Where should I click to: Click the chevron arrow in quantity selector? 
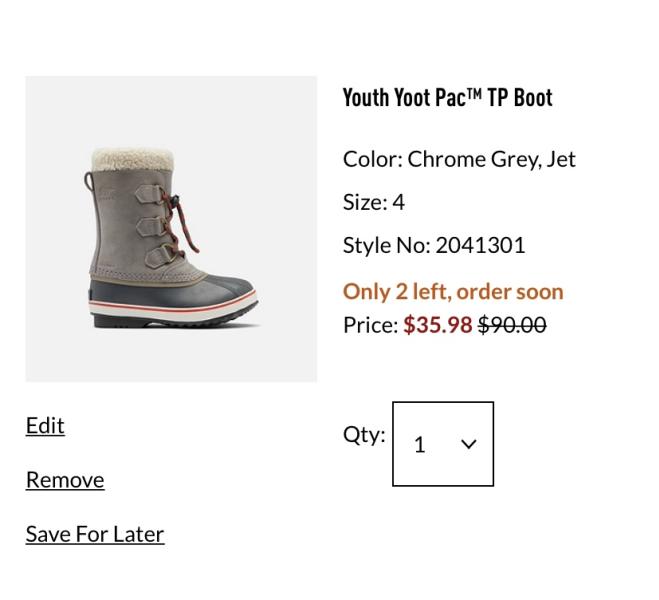(468, 444)
